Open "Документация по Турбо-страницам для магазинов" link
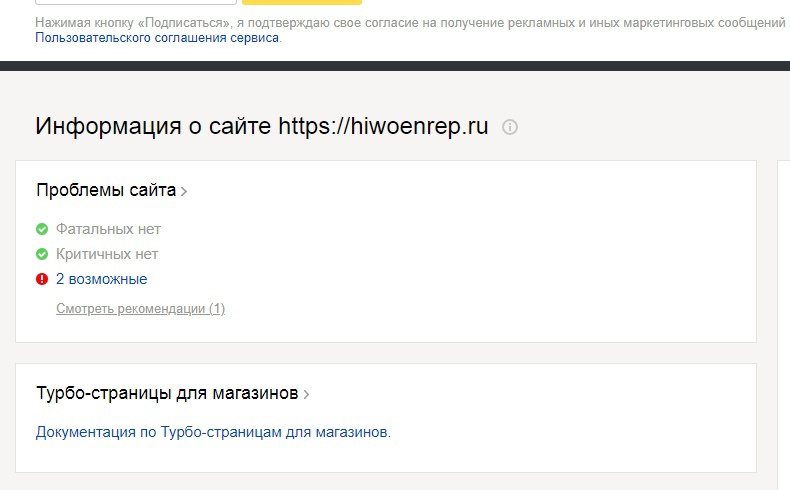 click(x=212, y=432)
